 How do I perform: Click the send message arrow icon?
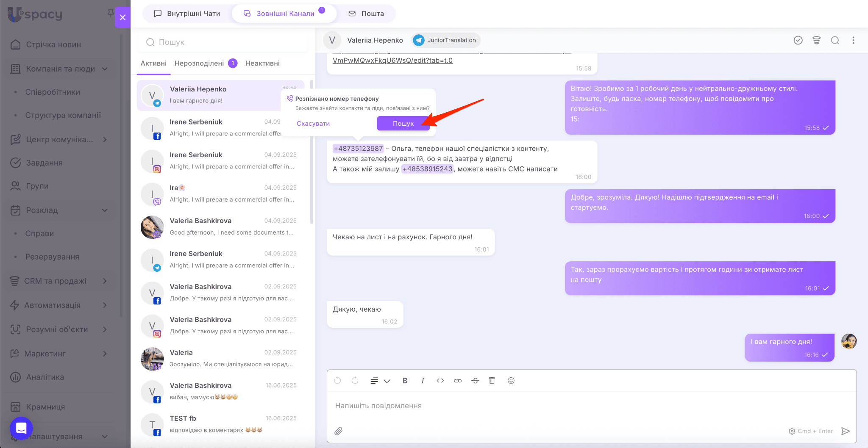tap(846, 431)
